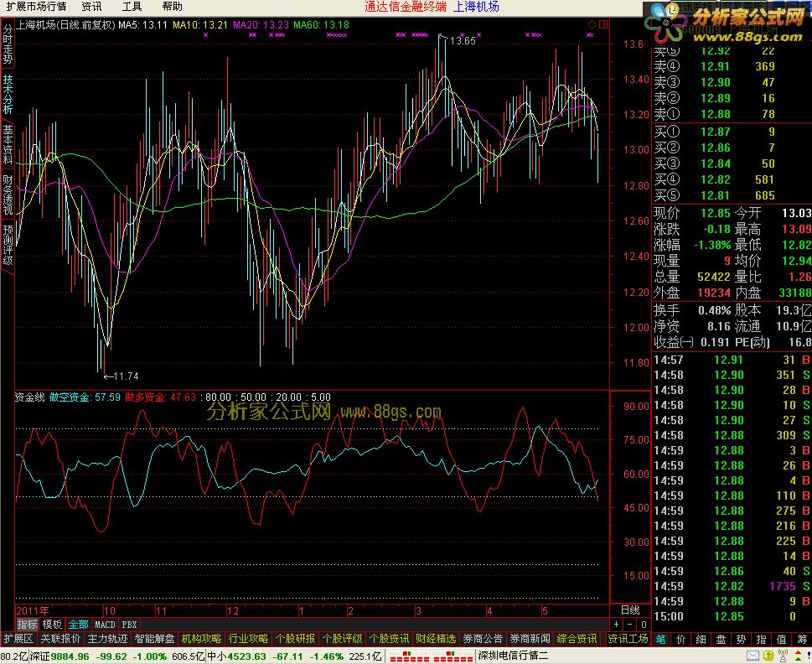Open 财经精选 link

point(436,639)
